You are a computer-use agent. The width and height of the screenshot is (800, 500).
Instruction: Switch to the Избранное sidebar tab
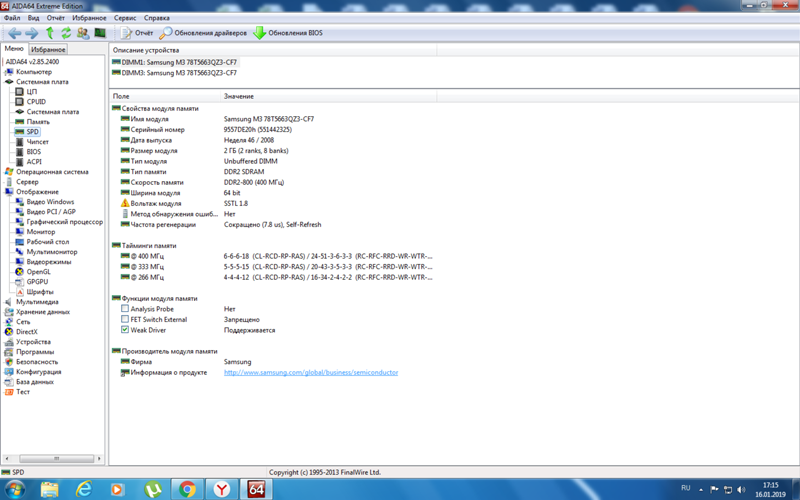(x=48, y=49)
